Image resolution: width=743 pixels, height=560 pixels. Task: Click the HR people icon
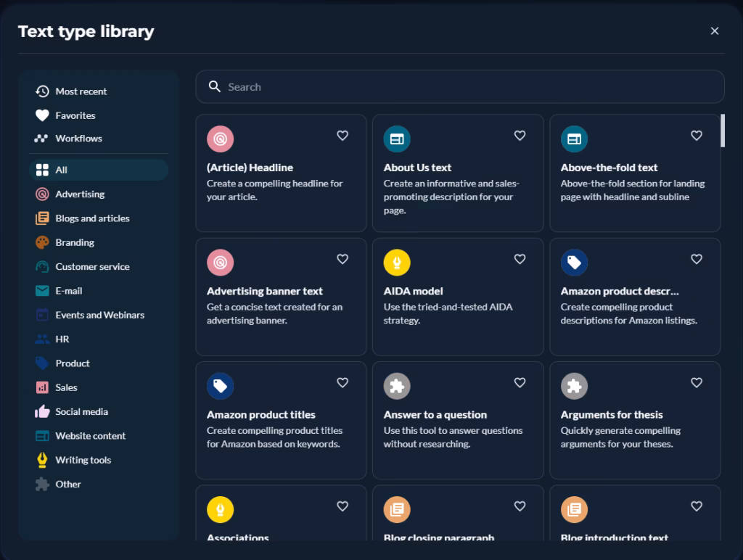42,339
